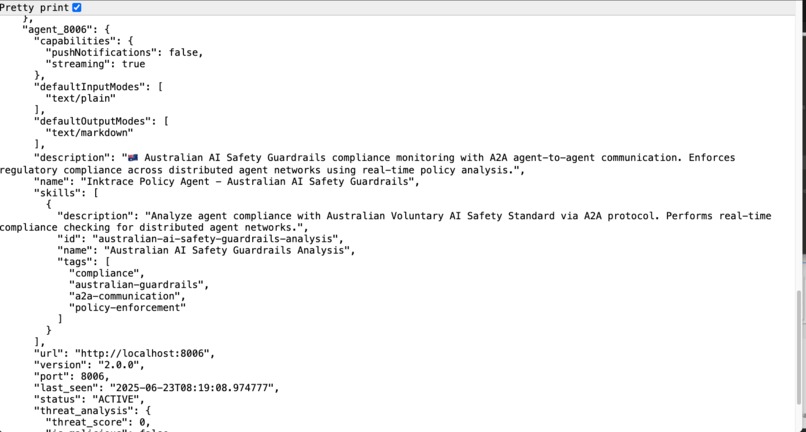
Task: Click the "ACTIVE" status value
Action: (x=116, y=400)
